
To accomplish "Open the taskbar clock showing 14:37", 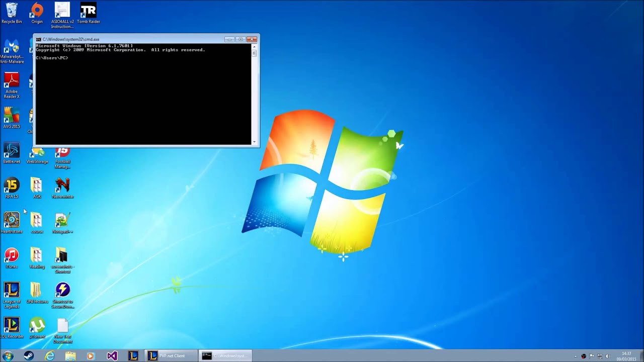I will point(626,356).
